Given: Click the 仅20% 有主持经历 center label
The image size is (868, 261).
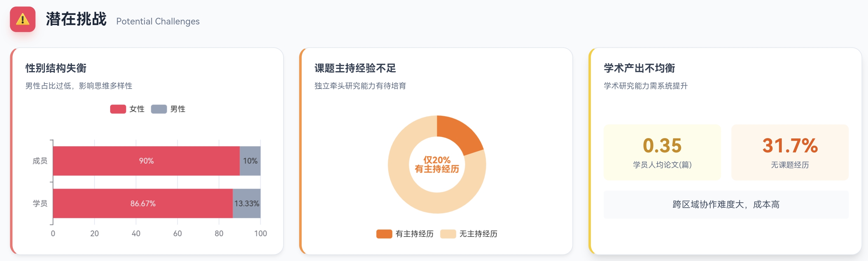Looking at the screenshot, I should coord(437,164).
